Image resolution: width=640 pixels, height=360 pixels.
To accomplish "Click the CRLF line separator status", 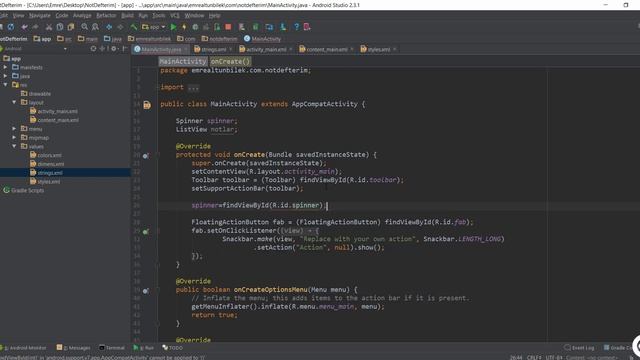I will click(x=534, y=358).
